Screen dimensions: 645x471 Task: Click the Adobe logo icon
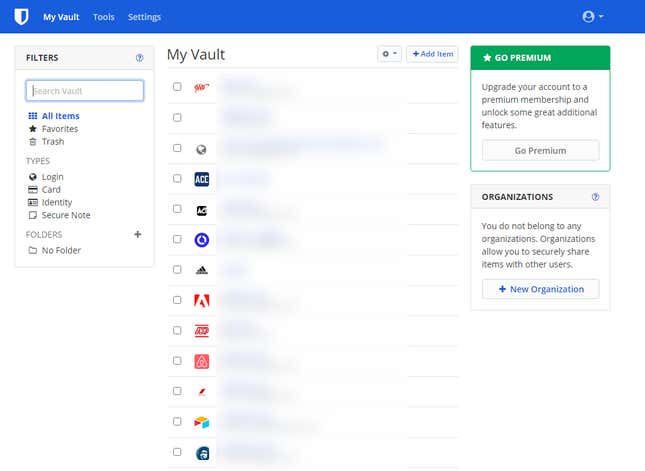point(202,301)
